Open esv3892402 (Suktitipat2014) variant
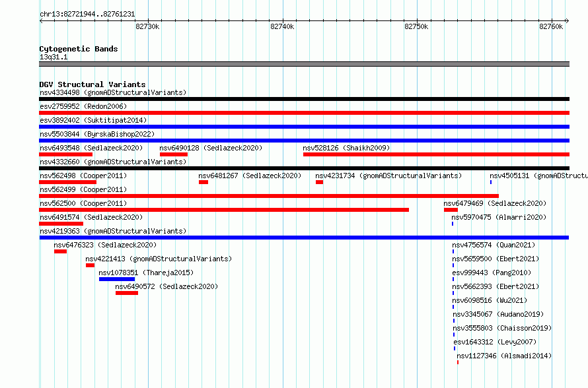Screen dimensions: 588x388 point(93,120)
